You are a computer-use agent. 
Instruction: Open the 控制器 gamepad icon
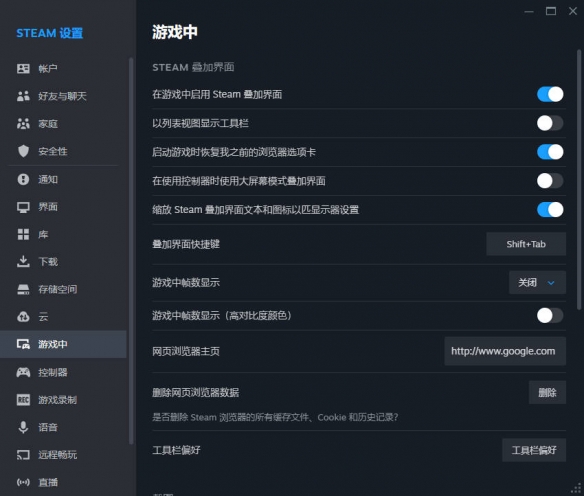[23, 372]
